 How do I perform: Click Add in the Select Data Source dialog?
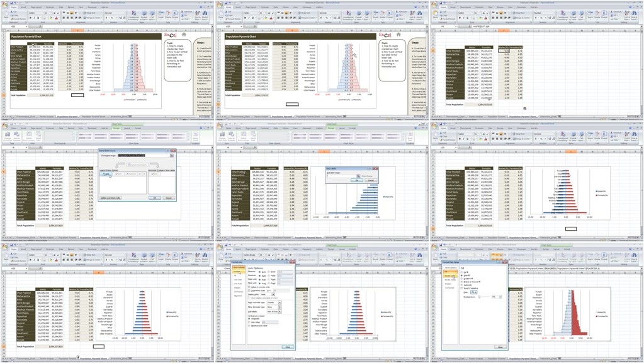point(106,174)
